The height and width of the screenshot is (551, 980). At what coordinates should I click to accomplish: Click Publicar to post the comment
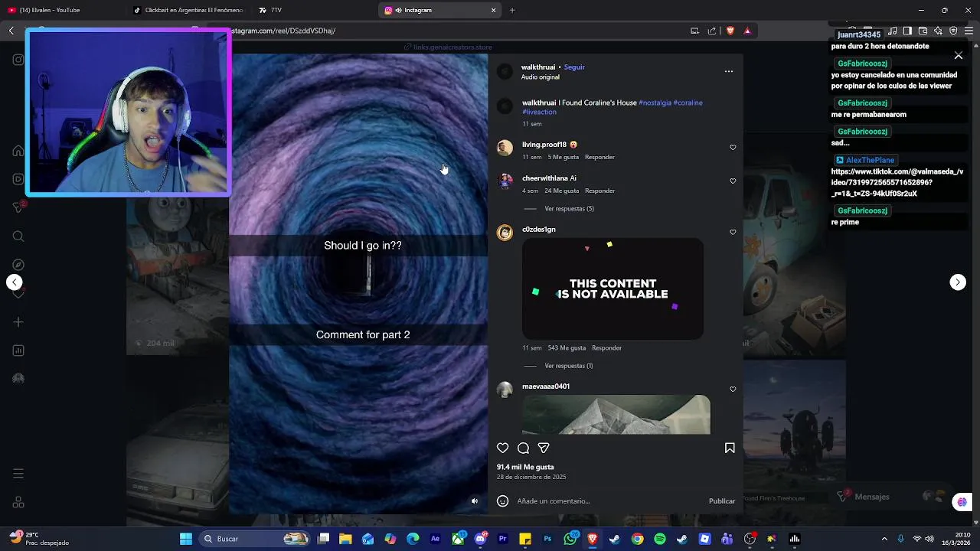pyautogui.click(x=722, y=501)
